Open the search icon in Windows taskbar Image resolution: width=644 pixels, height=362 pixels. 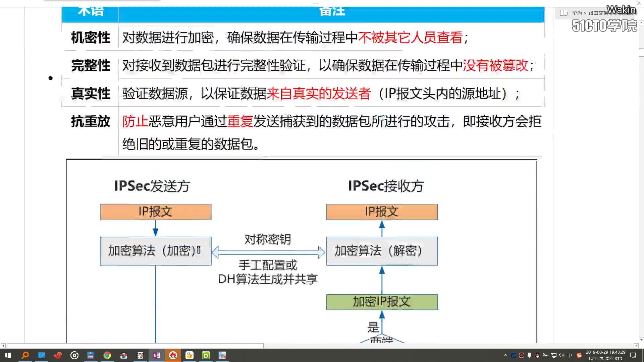25,355
